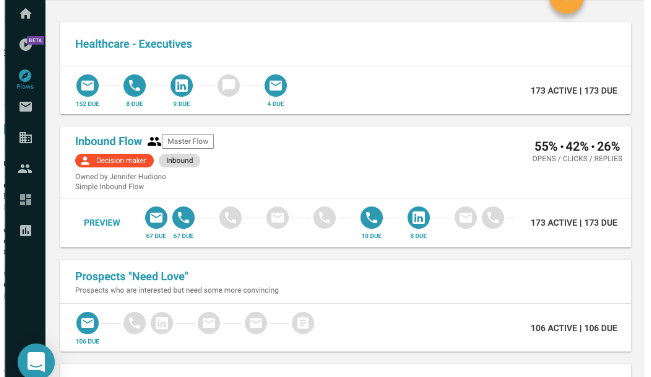The height and width of the screenshot is (377, 651).
Task: Click shared people icon beside Inbound Flow
Action: coord(154,142)
